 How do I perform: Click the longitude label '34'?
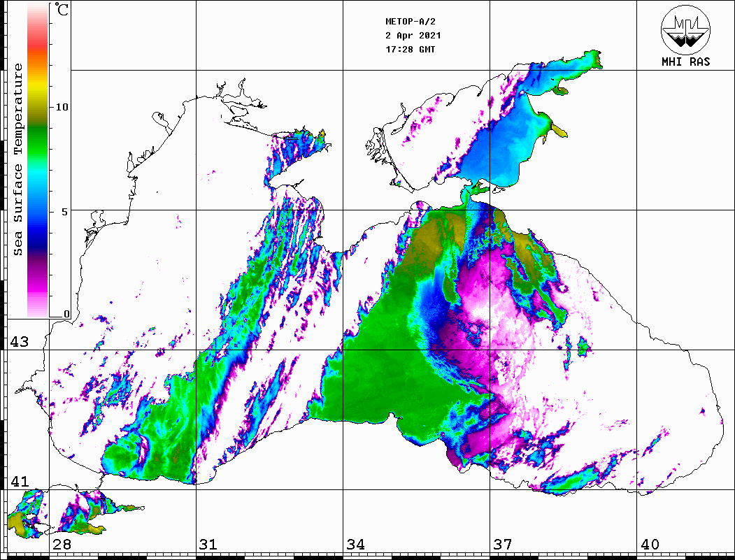(x=355, y=544)
